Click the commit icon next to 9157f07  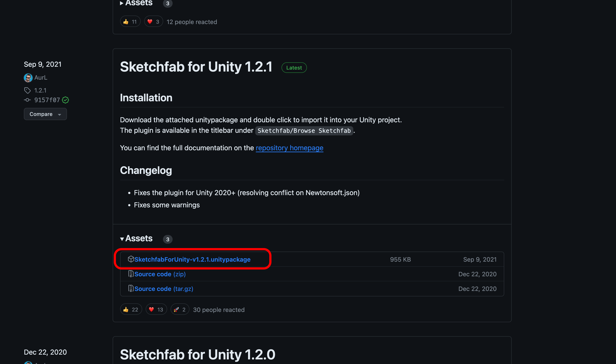[27, 100]
